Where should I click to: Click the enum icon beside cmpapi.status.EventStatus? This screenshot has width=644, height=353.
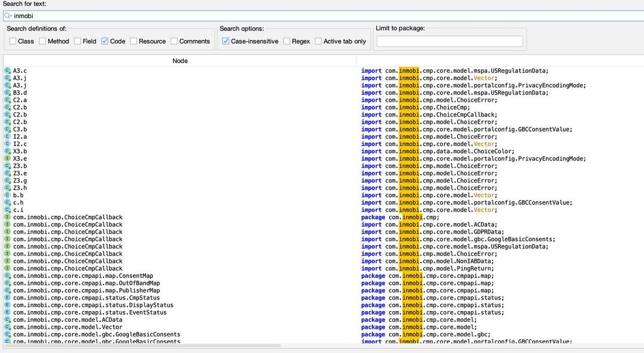8,312
